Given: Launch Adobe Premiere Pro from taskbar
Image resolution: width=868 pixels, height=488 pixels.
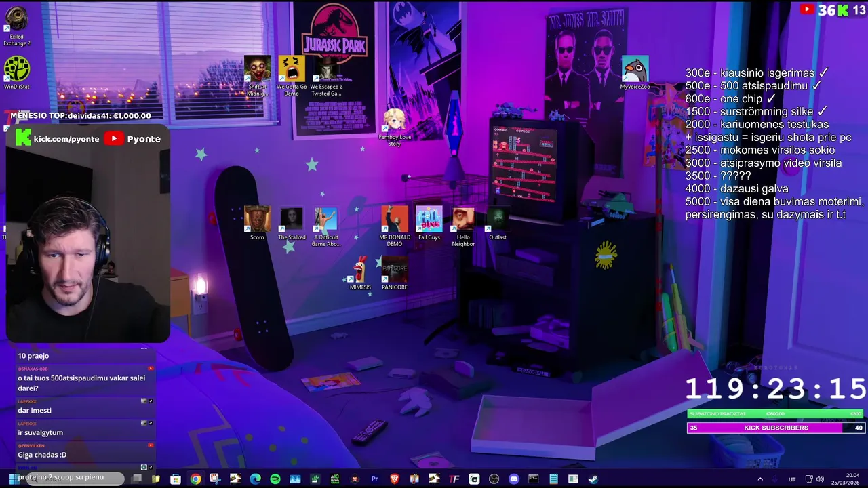Looking at the screenshot, I should pyautogui.click(x=374, y=479).
